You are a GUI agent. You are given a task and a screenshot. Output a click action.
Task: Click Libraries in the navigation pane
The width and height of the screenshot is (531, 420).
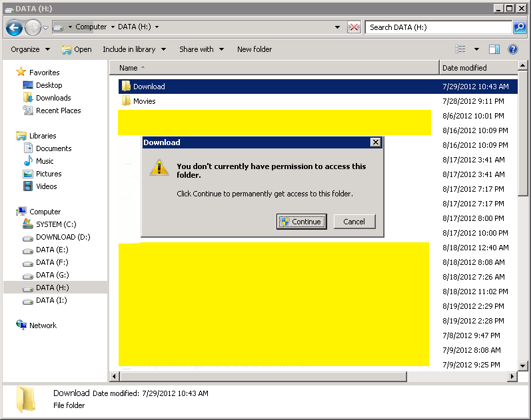coord(36,136)
